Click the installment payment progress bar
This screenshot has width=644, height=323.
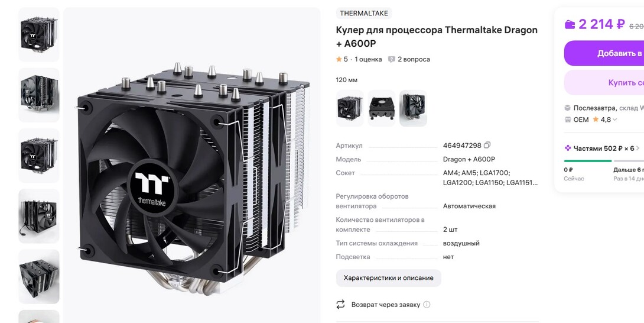point(604,161)
